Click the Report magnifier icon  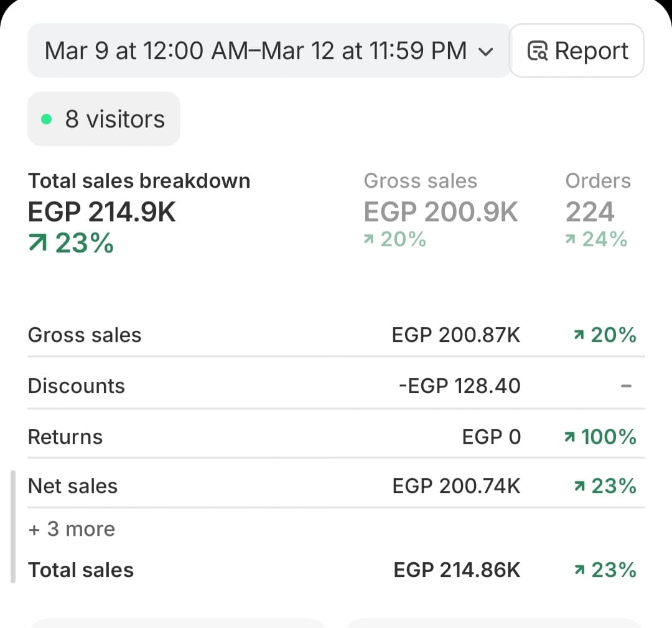click(x=537, y=52)
